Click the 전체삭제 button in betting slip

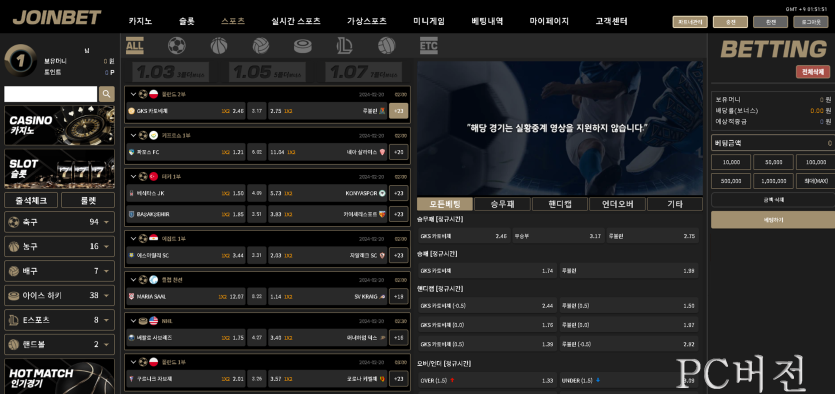813,72
